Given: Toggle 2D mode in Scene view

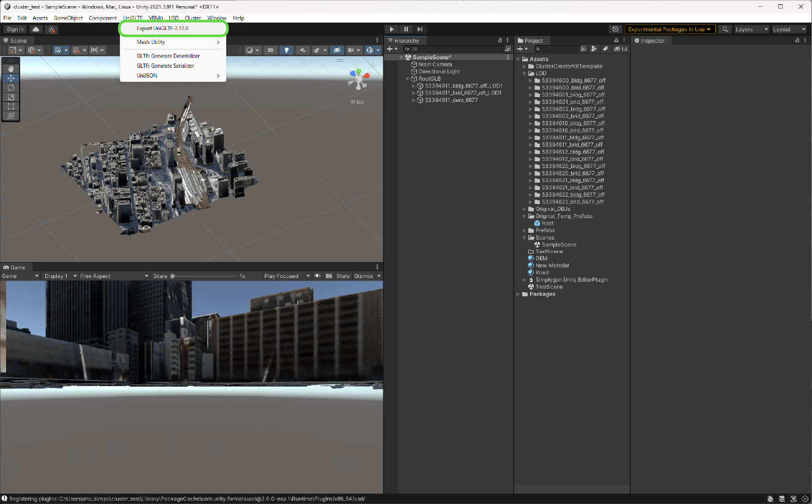Looking at the screenshot, I should tap(270, 50).
